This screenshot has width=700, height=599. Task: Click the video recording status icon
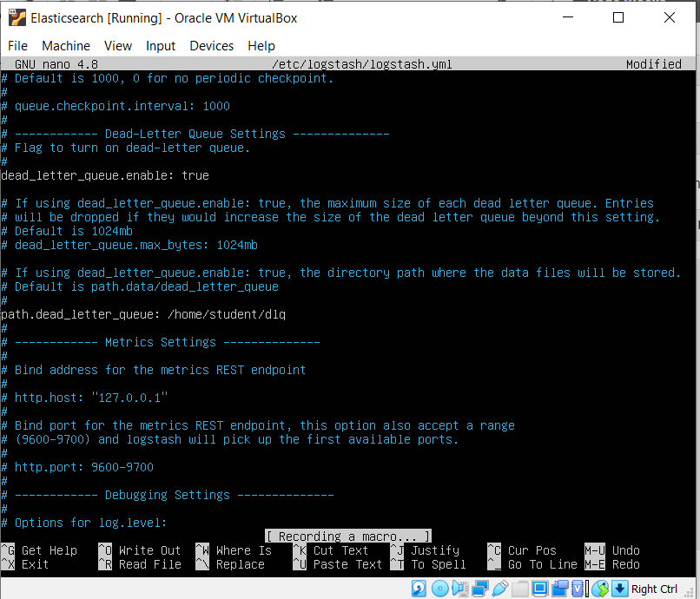coord(560,589)
